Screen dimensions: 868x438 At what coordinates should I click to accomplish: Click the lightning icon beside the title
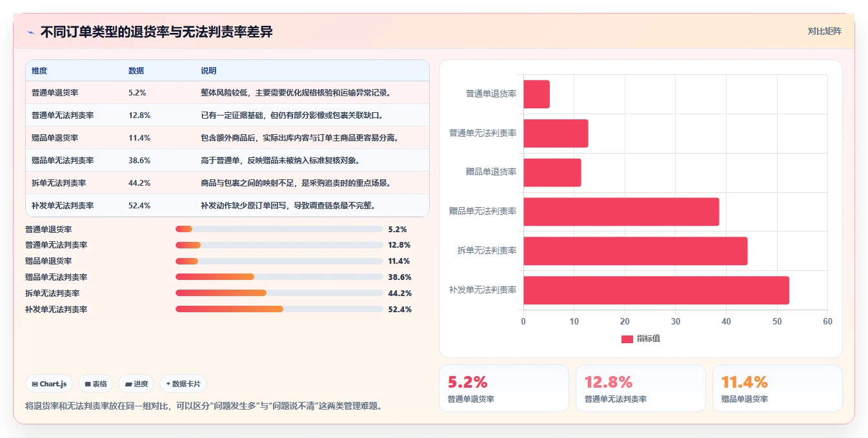click(30, 32)
